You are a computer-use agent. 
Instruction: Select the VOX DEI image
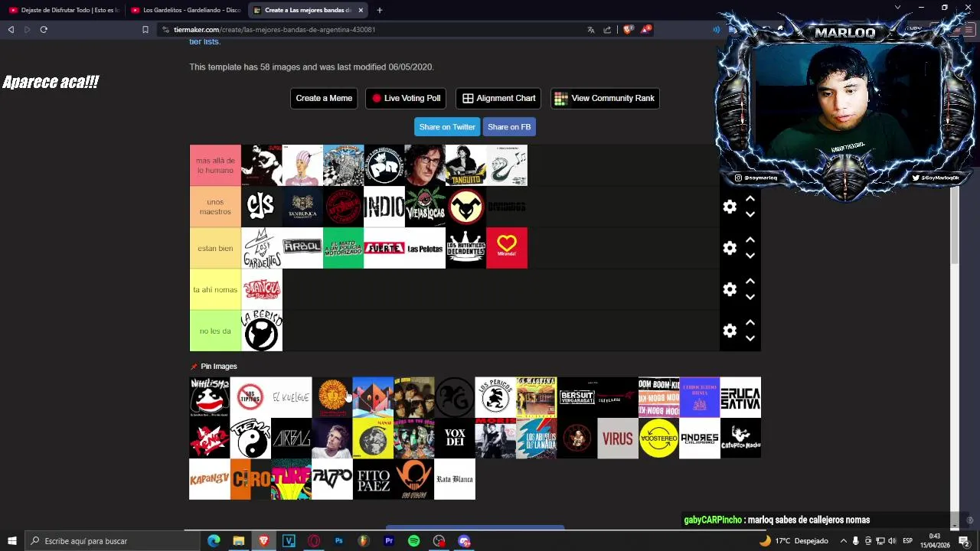coord(455,439)
